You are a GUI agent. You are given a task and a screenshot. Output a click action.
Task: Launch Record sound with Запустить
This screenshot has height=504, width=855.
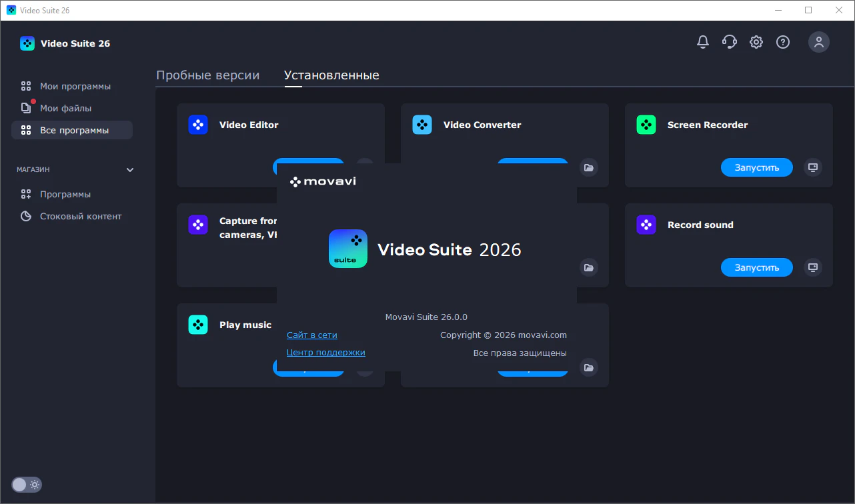tap(757, 267)
